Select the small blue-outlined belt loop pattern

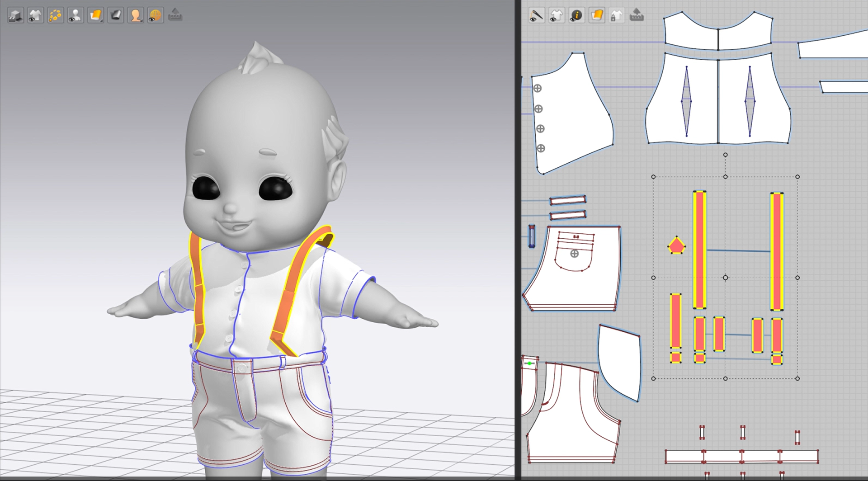click(x=532, y=236)
